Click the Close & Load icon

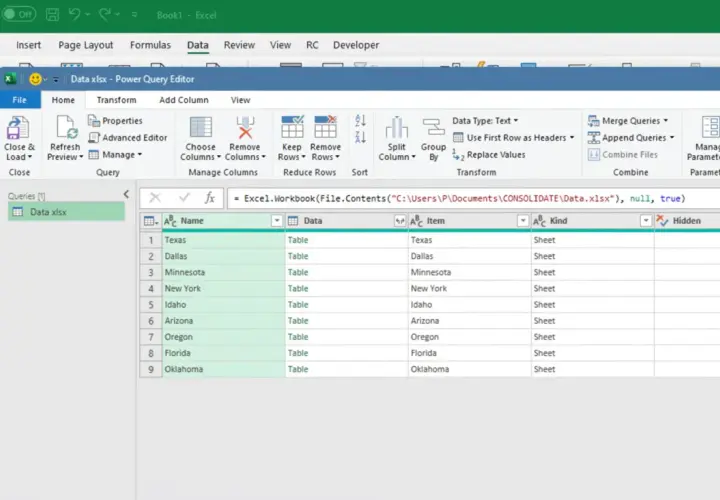coord(18,128)
